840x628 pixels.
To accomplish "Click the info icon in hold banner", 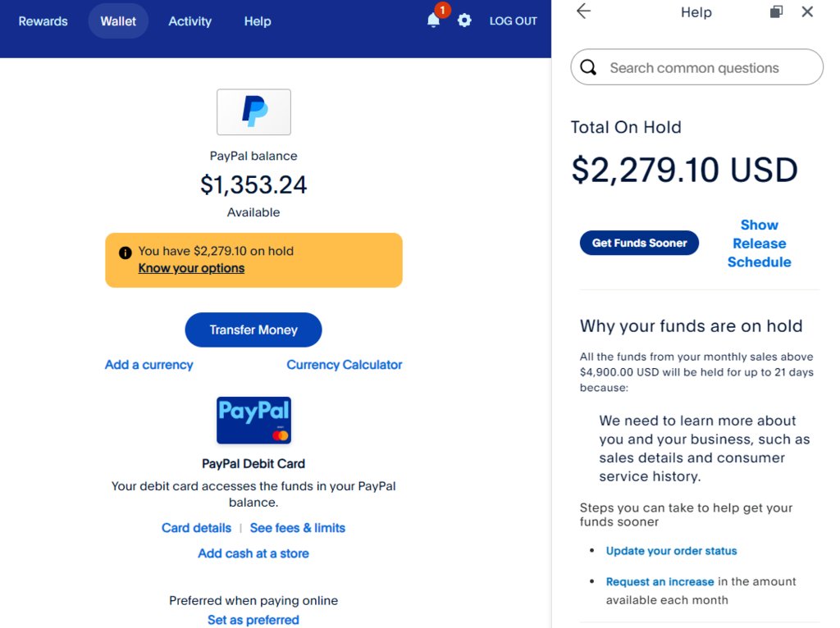I will tap(126, 253).
